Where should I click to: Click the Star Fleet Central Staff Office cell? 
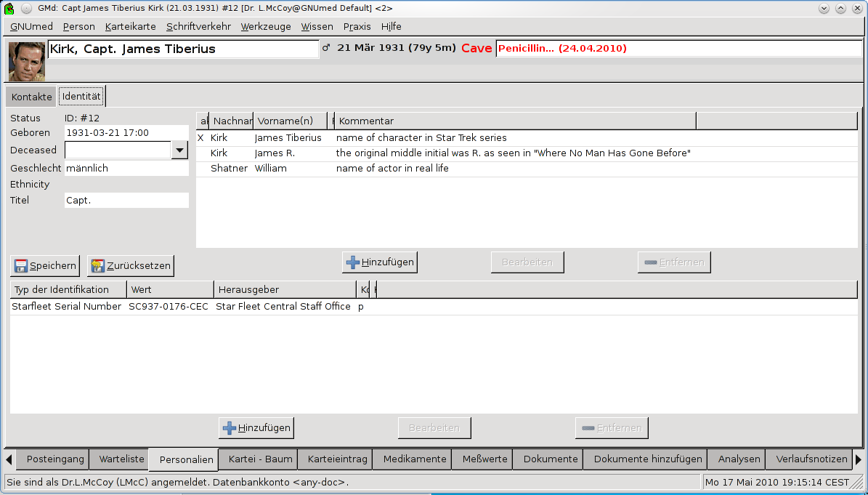click(283, 307)
